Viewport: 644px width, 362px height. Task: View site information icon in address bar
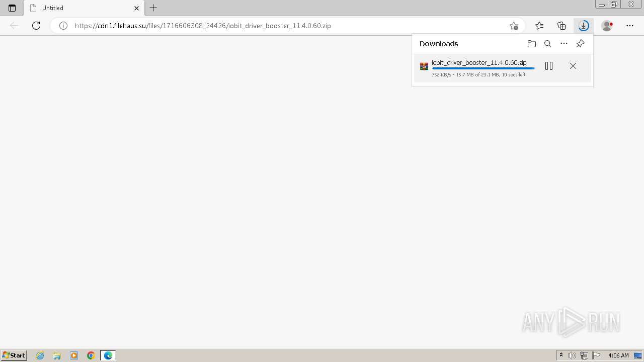coord(63,26)
